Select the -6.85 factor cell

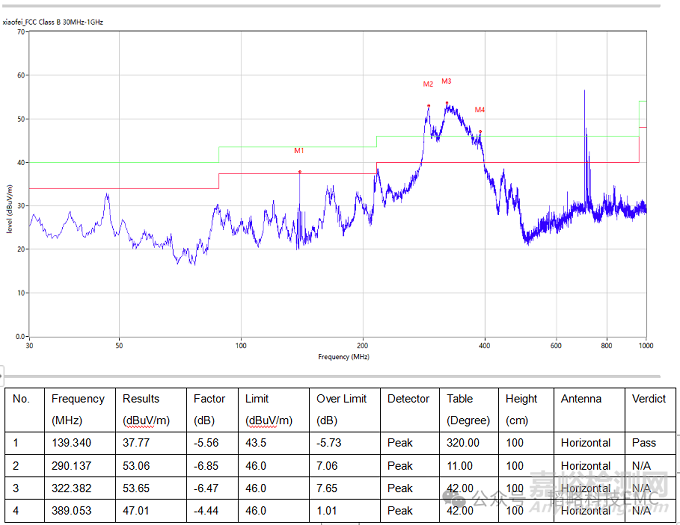tap(203, 466)
